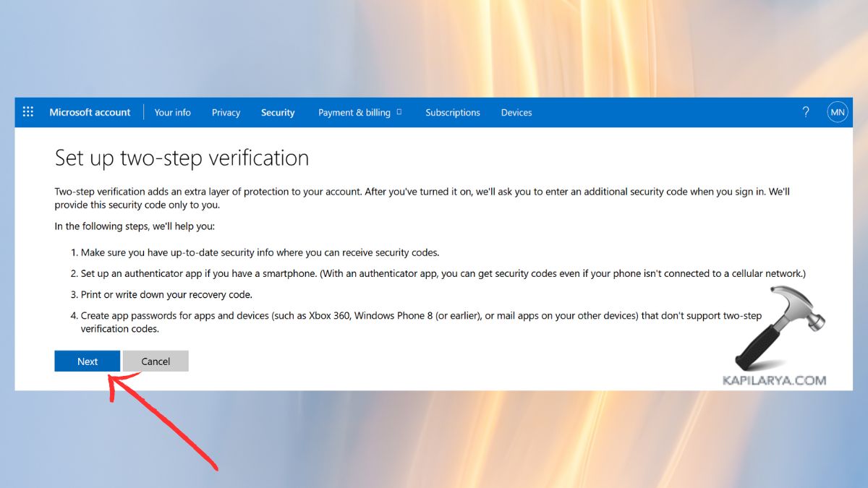Open the MN profile avatar
Viewport: 868px width, 488px height.
coord(838,111)
